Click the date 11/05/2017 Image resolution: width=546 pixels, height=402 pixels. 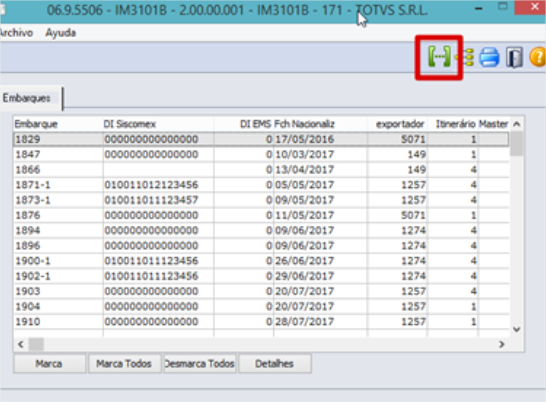(x=305, y=215)
